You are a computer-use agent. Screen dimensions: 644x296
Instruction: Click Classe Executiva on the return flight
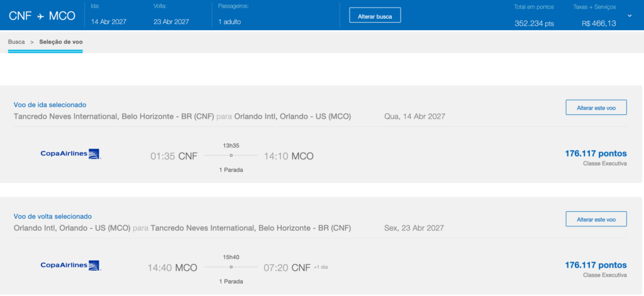coord(605,275)
